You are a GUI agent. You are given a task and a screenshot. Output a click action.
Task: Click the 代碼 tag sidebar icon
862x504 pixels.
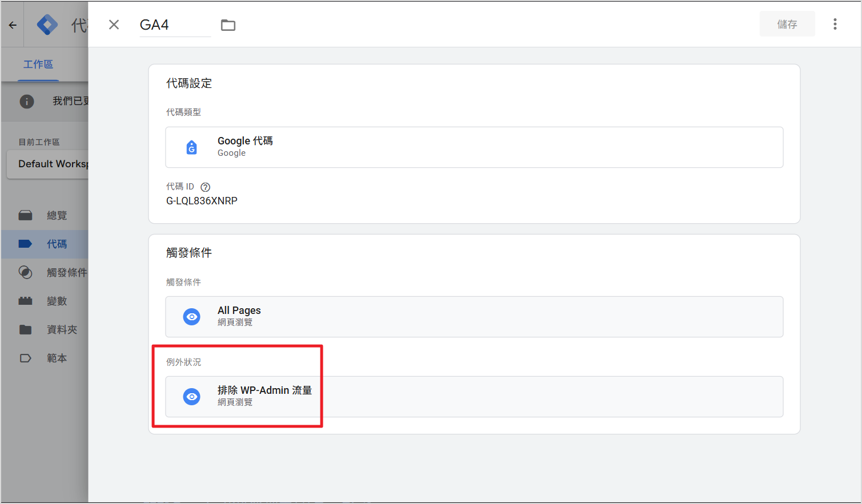click(25, 244)
